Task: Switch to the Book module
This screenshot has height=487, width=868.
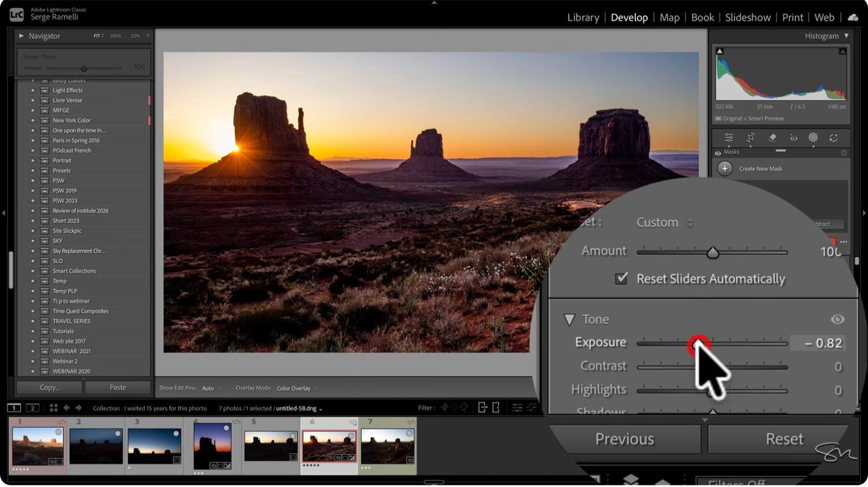Action: click(x=703, y=17)
